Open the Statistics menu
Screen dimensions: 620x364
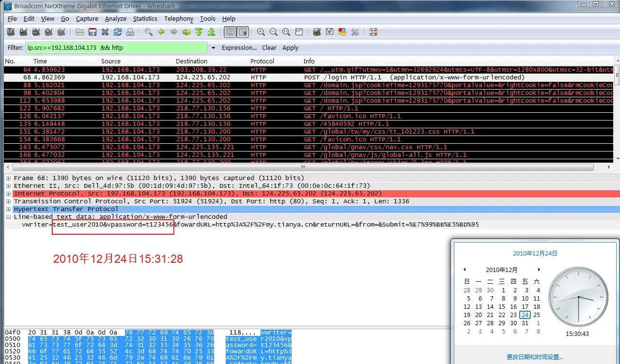[x=145, y=18]
